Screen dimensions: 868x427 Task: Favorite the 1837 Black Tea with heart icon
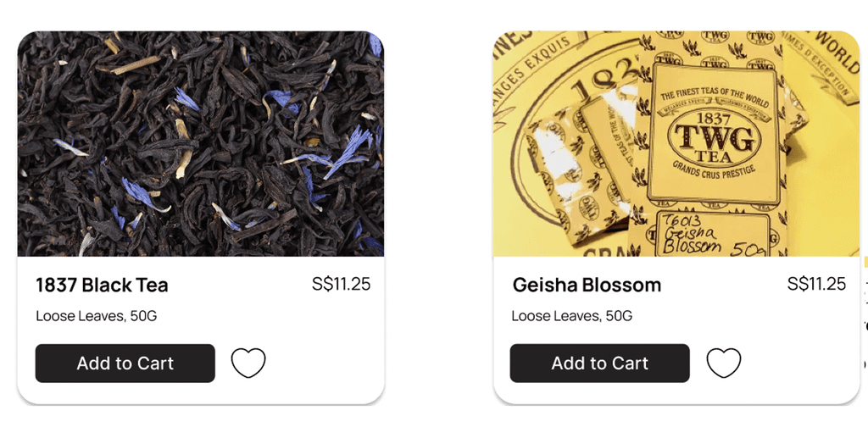coord(248,363)
